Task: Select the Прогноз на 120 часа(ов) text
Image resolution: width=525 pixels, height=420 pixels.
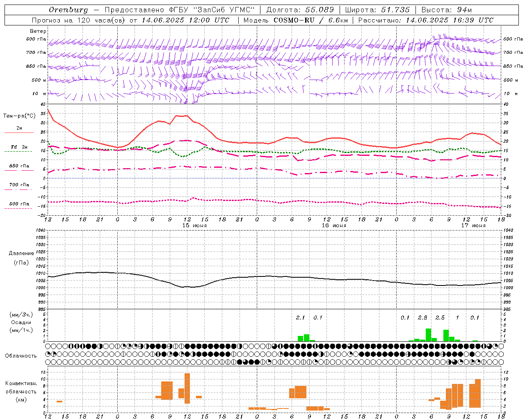Action: 79,20
